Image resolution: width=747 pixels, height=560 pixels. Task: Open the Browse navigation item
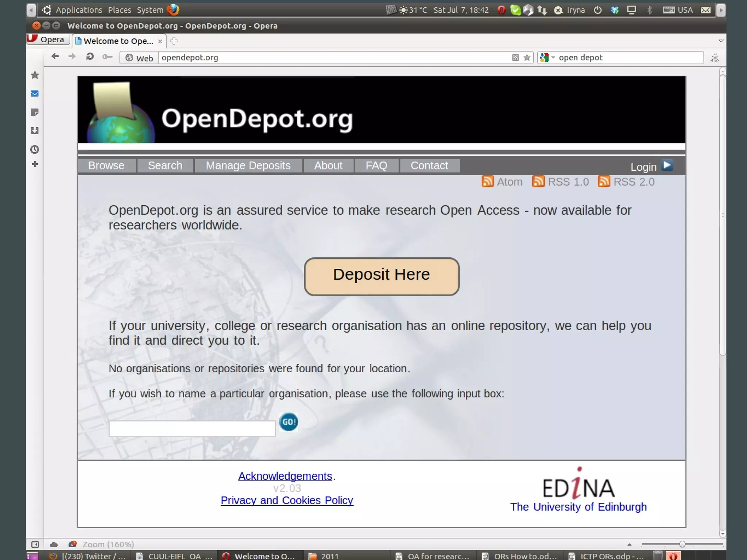[106, 166]
